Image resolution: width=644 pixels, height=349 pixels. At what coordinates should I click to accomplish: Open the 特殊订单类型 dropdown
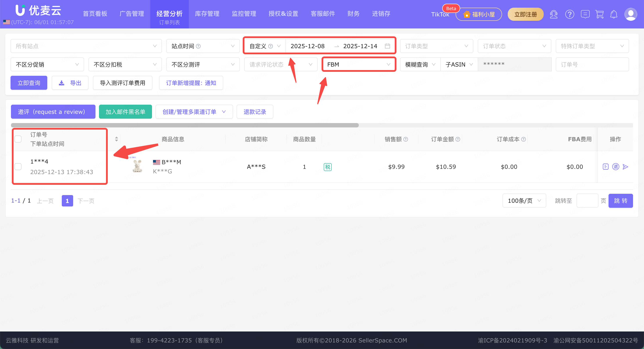tap(592, 46)
